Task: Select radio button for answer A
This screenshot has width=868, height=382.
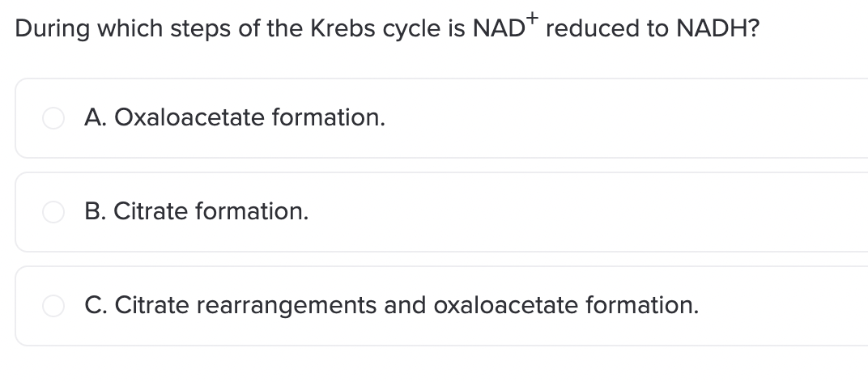Action: (x=53, y=118)
